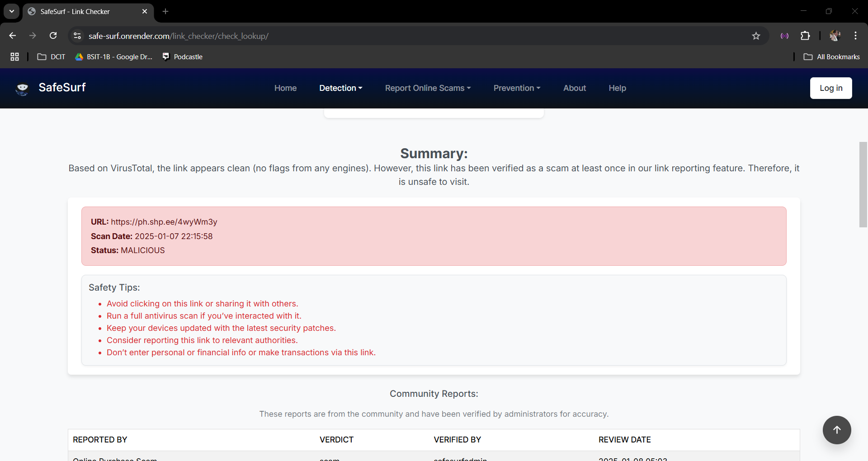
Task: Click the SafeSurf logo icon
Action: point(22,88)
